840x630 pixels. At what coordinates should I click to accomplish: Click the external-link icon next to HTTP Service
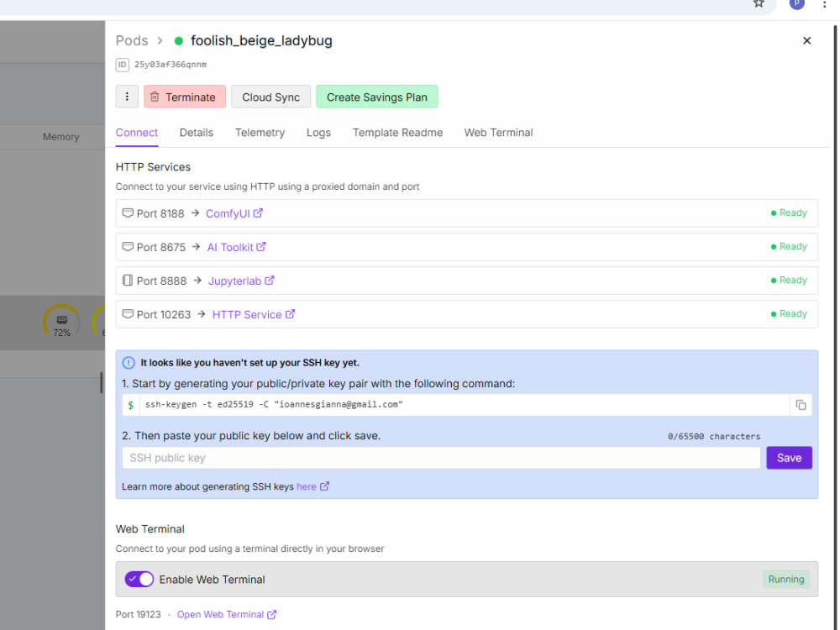pyautogui.click(x=290, y=314)
